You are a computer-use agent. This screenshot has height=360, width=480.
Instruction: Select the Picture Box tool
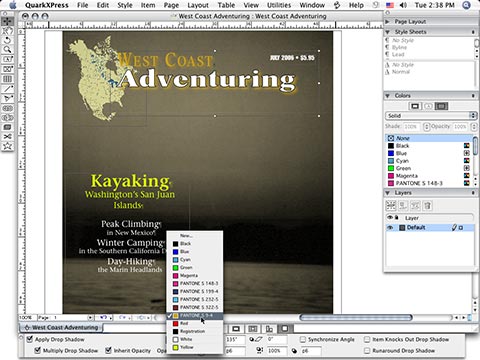click(x=7, y=69)
